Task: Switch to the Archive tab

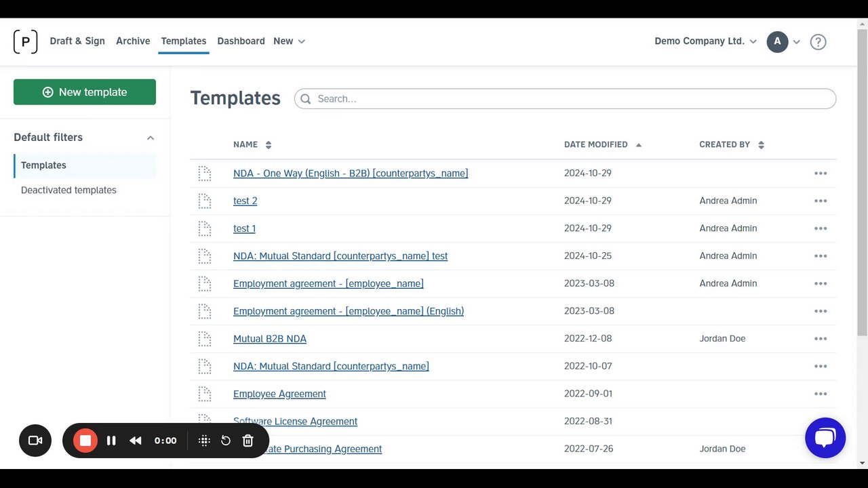Action: click(x=133, y=41)
